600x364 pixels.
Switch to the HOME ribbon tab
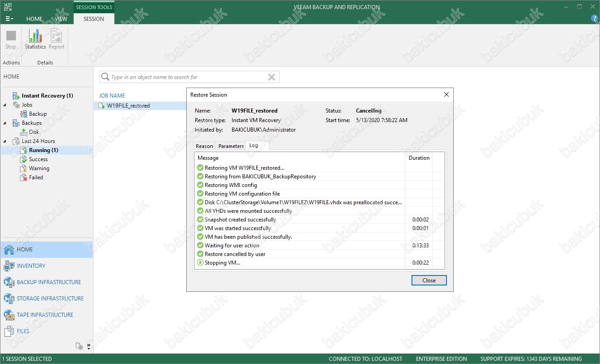click(x=34, y=19)
